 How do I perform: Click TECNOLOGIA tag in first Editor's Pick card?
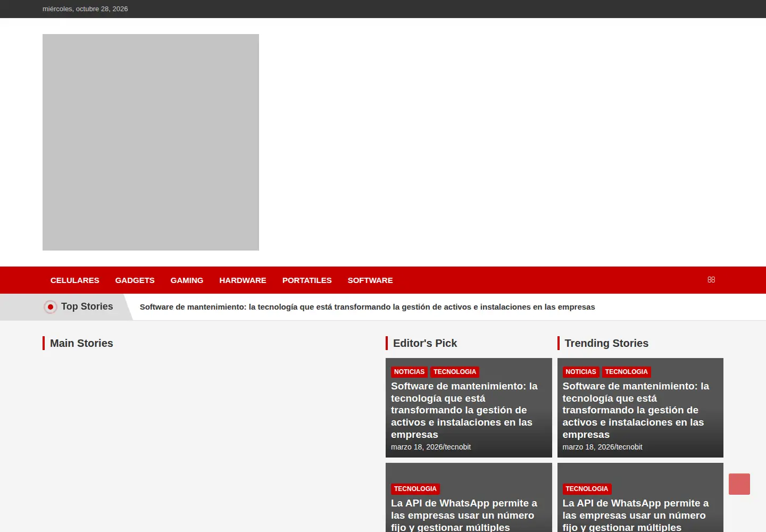click(x=455, y=372)
